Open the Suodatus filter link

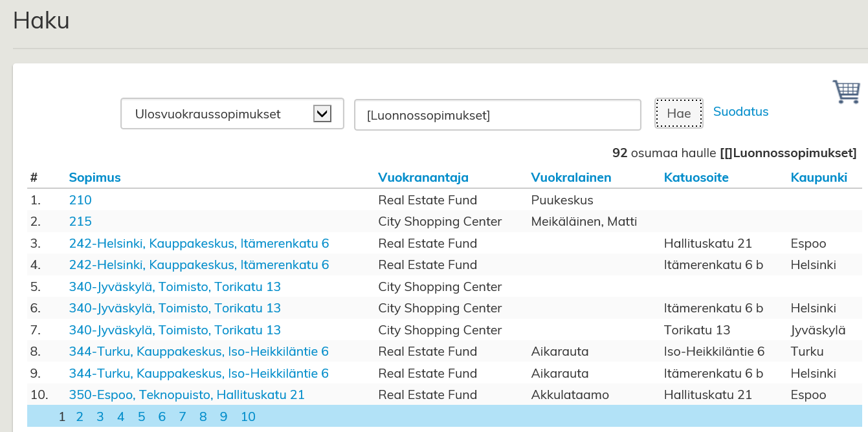coord(740,112)
